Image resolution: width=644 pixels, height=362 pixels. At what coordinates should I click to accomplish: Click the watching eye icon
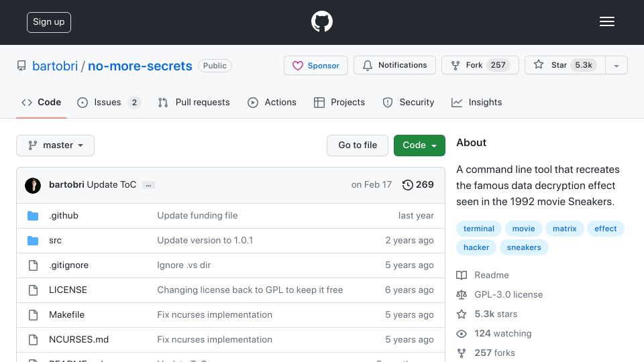click(x=462, y=334)
